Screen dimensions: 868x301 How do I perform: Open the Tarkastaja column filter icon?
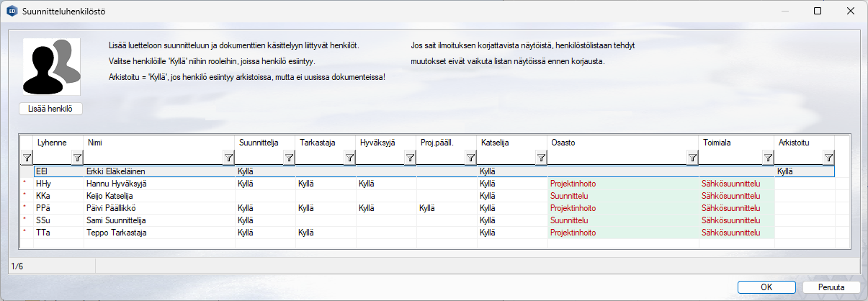[x=349, y=157]
